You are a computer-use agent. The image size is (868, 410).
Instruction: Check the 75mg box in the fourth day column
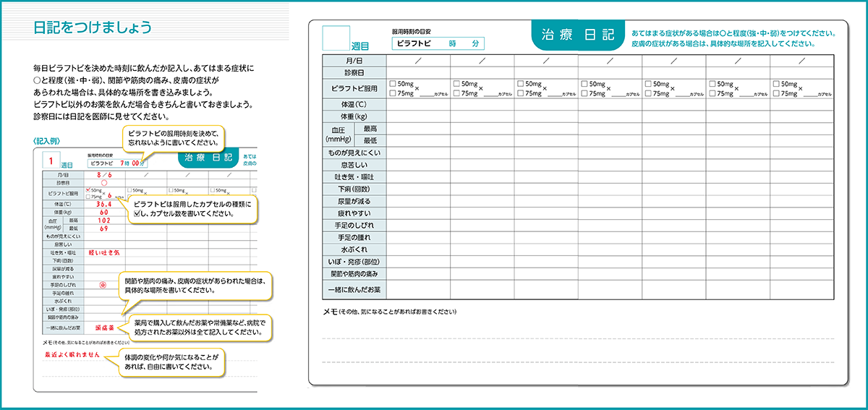tap(584, 93)
